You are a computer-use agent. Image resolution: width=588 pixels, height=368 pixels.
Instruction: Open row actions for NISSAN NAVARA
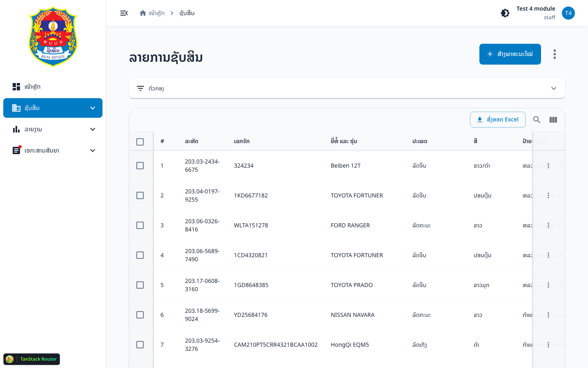[548, 315]
